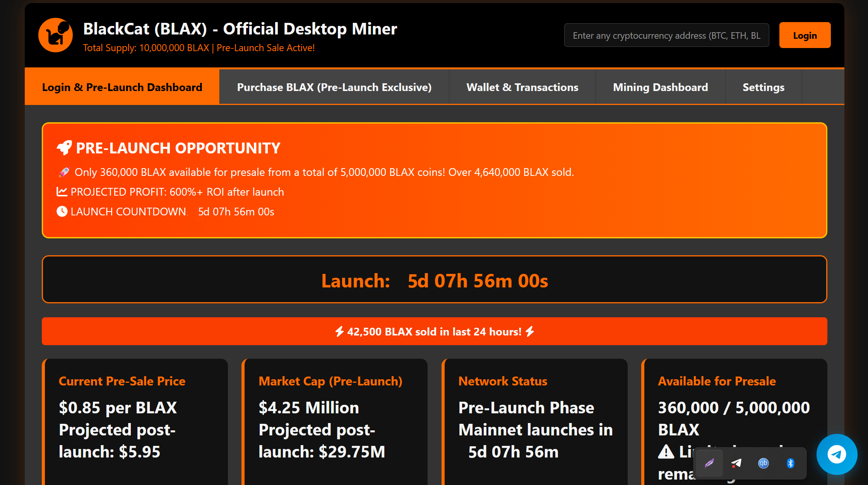
Task: Click the cryptocurrency address input field
Action: (666, 35)
